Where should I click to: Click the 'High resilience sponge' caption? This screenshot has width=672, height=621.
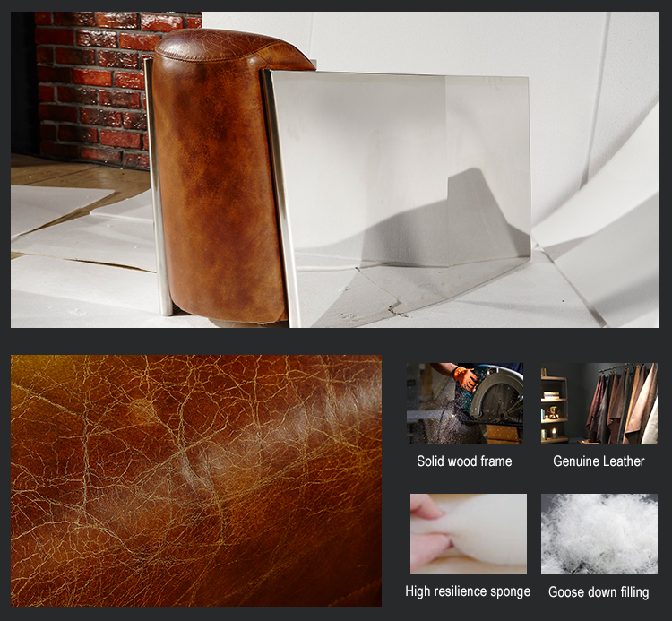pyautogui.click(x=468, y=591)
